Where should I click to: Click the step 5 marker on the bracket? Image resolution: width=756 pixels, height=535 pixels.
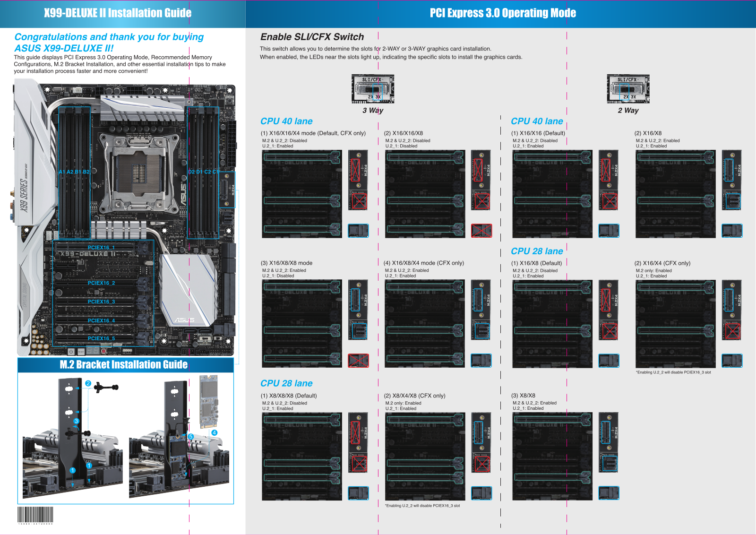click(x=191, y=436)
